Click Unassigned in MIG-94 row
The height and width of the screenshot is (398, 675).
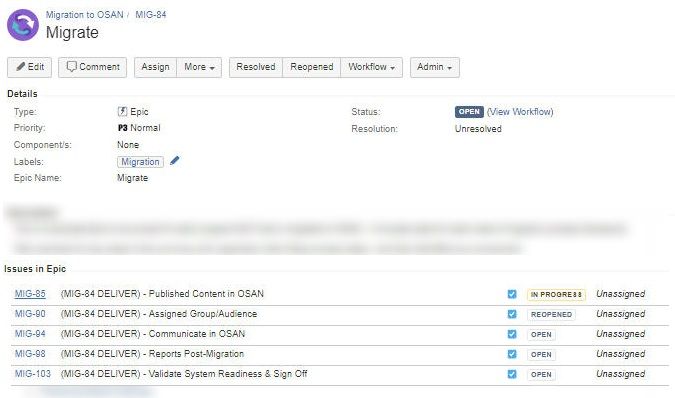tap(620, 334)
